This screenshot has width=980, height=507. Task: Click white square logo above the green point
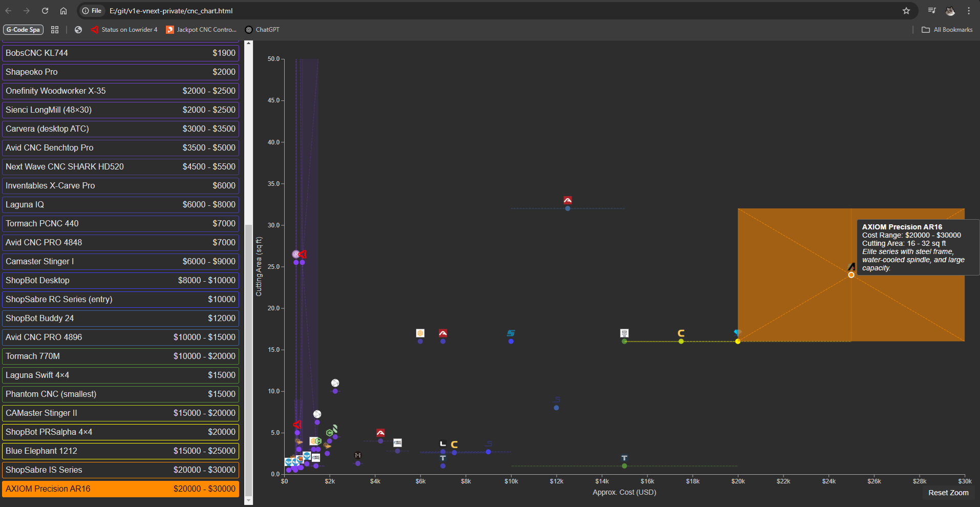point(624,333)
